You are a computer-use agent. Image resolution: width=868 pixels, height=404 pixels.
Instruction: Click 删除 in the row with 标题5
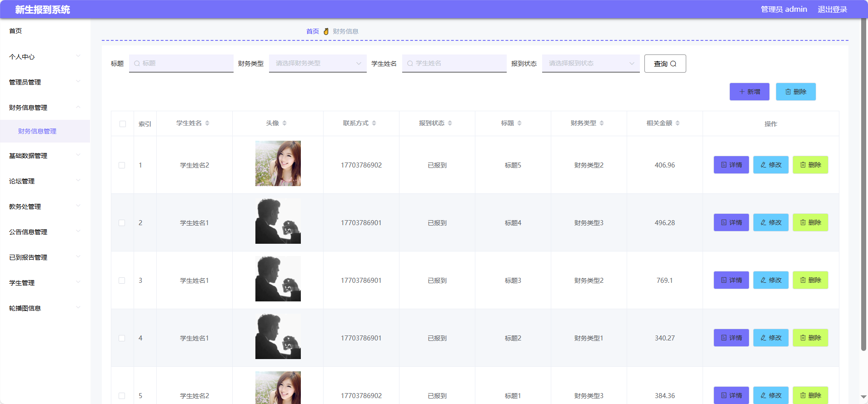[810, 165]
